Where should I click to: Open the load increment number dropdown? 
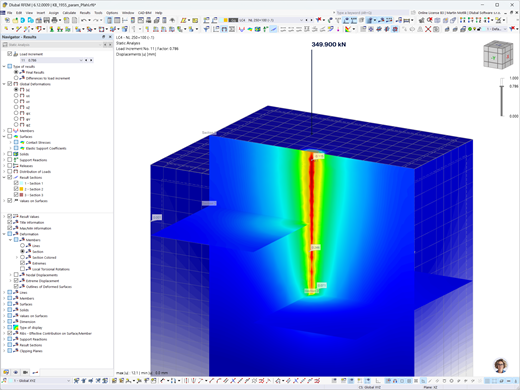[x=81, y=60]
